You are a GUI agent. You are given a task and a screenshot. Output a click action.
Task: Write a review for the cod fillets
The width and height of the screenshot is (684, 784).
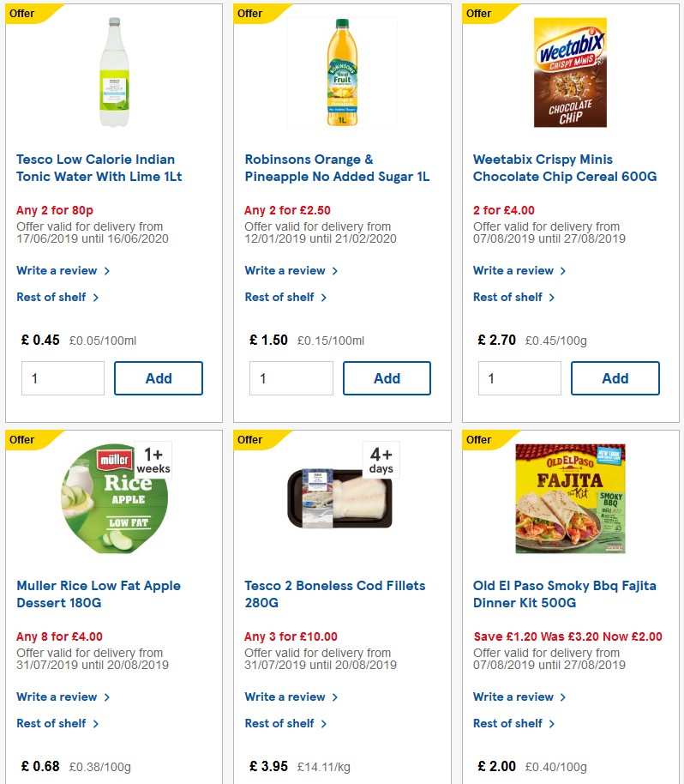pos(286,697)
